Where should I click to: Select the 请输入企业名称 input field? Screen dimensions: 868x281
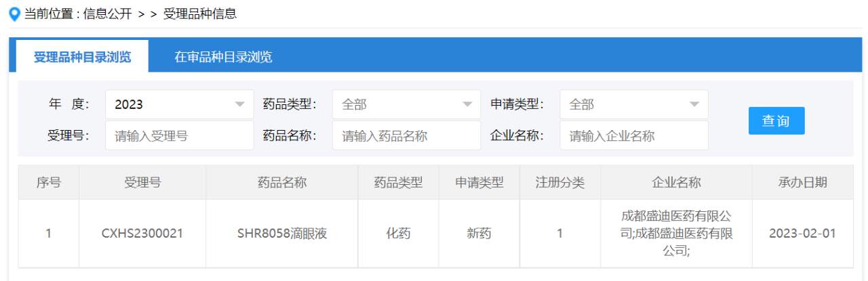(x=633, y=135)
